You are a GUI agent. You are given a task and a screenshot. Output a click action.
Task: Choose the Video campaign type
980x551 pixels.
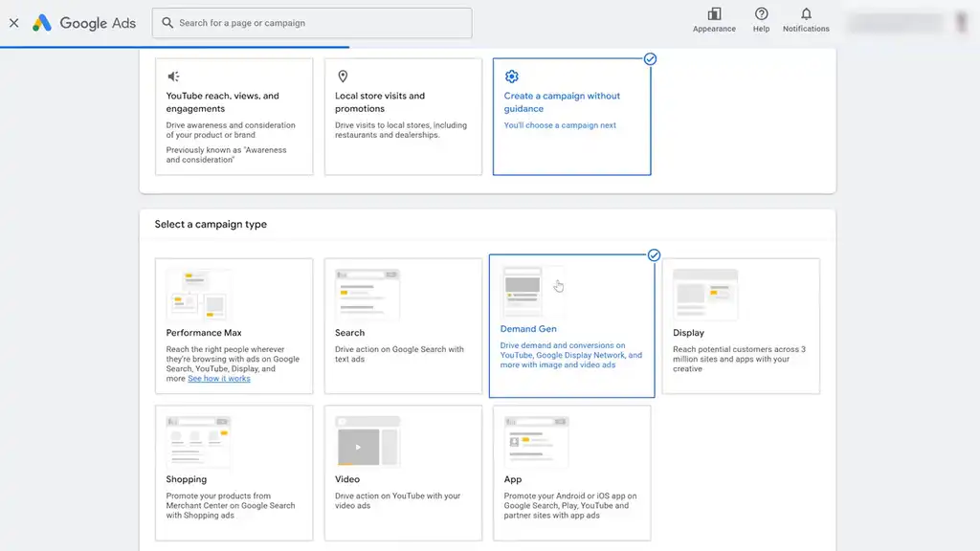(403, 473)
